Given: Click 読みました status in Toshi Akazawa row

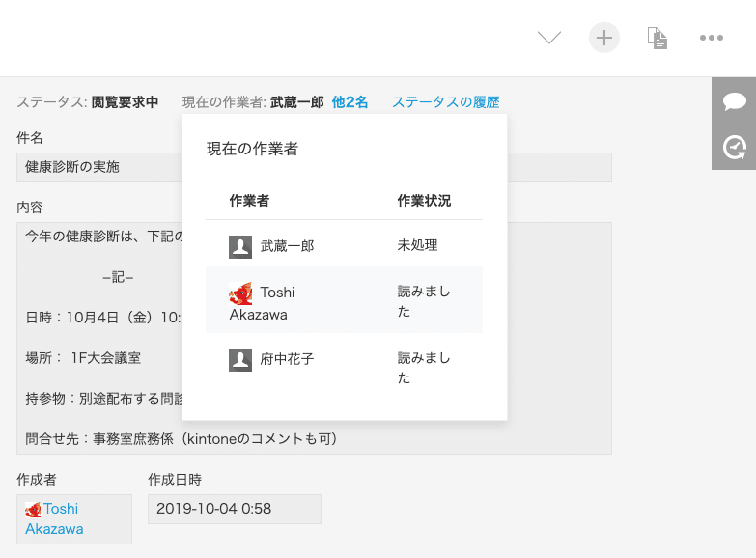Looking at the screenshot, I should [424, 301].
